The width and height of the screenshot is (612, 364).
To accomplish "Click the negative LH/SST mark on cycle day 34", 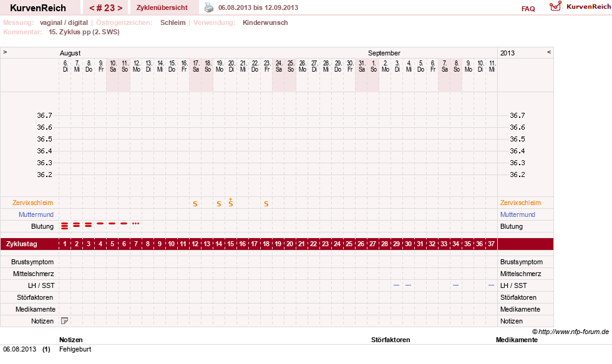I will click(x=455, y=285).
